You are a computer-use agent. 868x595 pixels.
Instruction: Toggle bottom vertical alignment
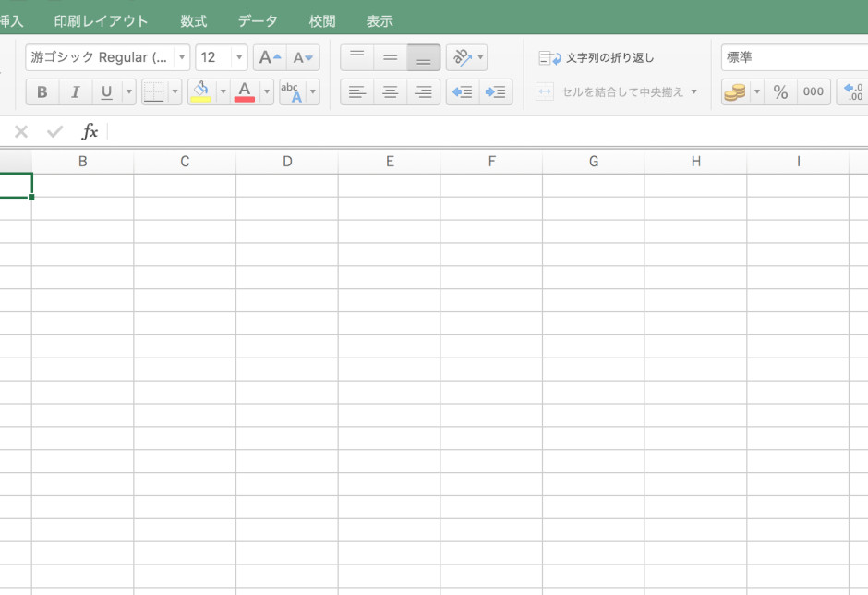[x=422, y=56]
